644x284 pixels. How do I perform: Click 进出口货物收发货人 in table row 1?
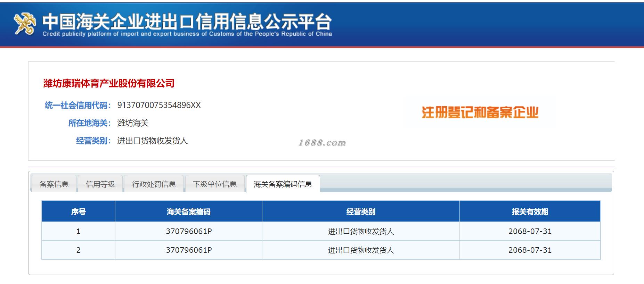click(361, 231)
